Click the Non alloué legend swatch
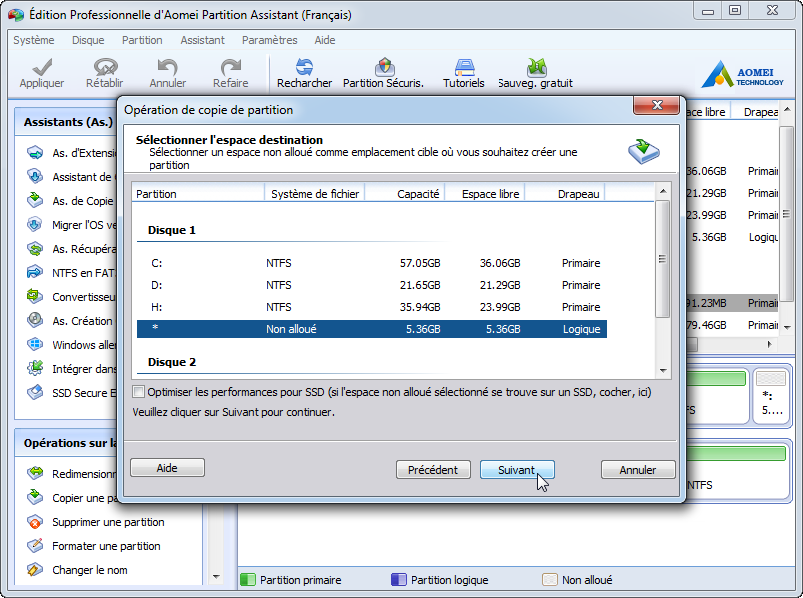Viewport: 803px width, 598px height. pos(550,580)
